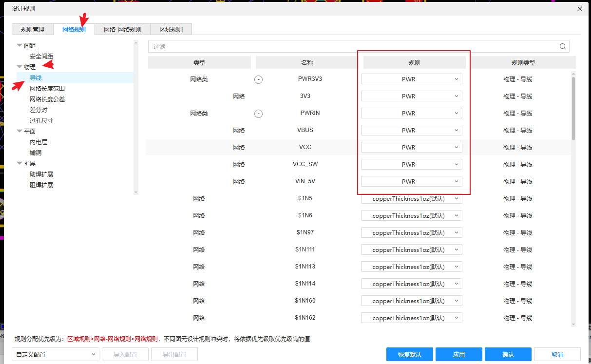Click the 规则 column header
The image size is (591, 364).
[415, 62]
